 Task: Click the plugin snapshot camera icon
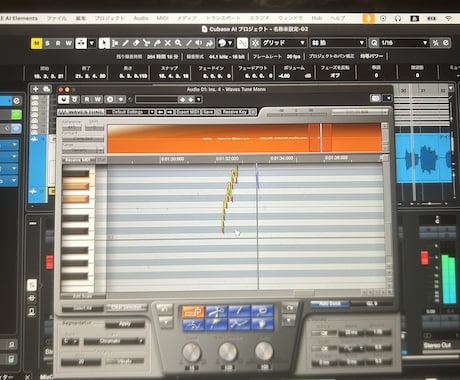pos(375,98)
